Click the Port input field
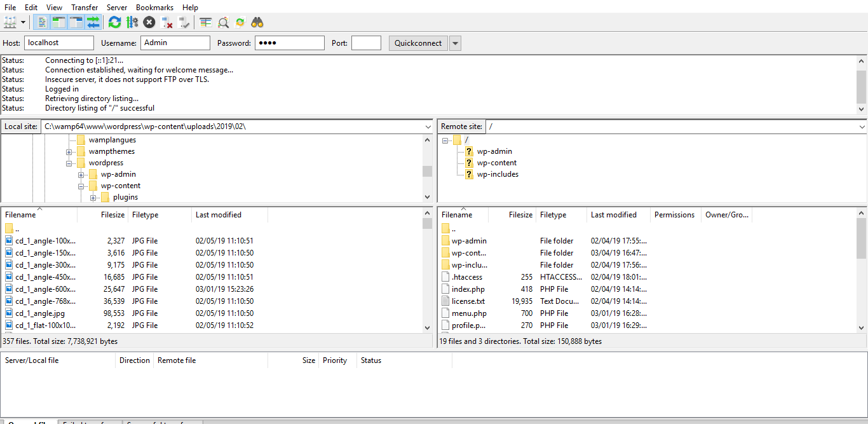Image resolution: width=868 pixels, height=424 pixels. (366, 43)
